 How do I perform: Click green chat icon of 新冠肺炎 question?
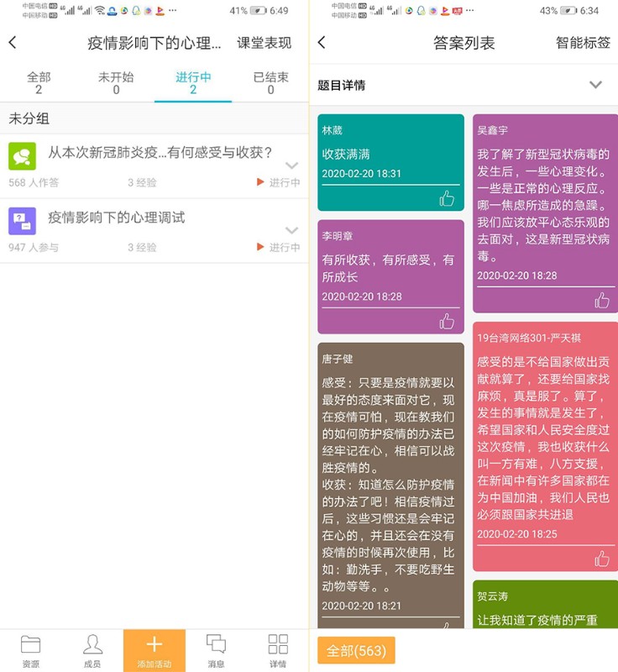(x=23, y=156)
